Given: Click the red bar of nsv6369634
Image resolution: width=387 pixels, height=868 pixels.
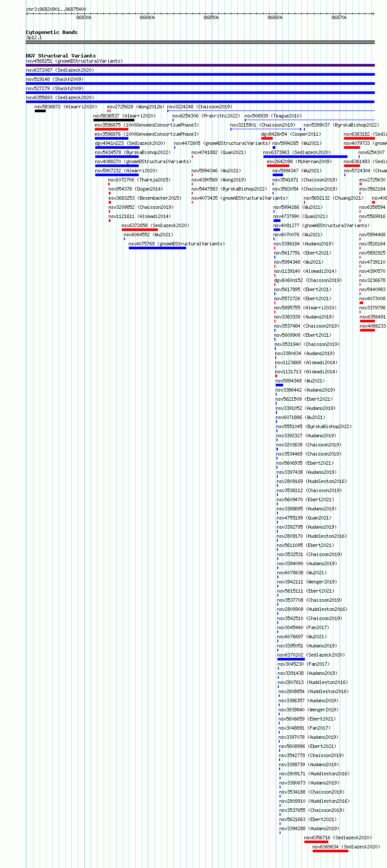Looking at the screenshot, I should click(330, 851).
